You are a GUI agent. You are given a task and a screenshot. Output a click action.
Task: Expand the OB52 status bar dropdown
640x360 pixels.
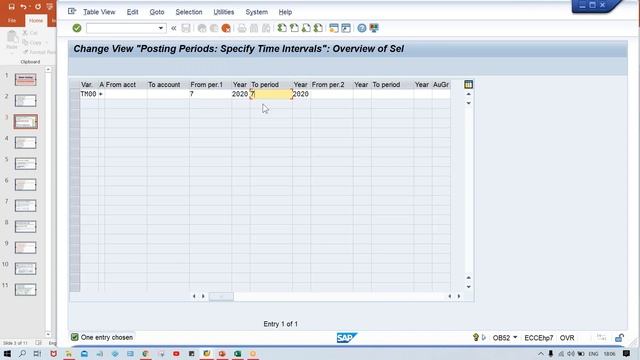coord(515,338)
